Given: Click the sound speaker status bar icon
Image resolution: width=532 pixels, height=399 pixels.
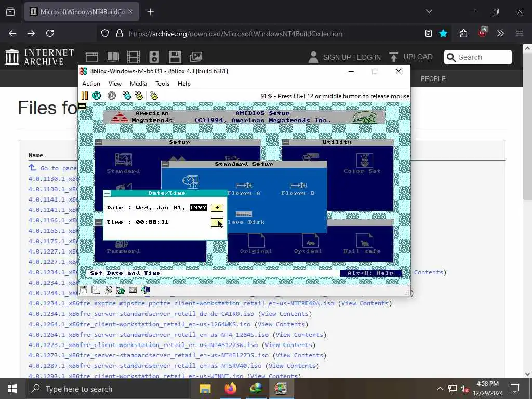Looking at the screenshot, I should point(145,290).
